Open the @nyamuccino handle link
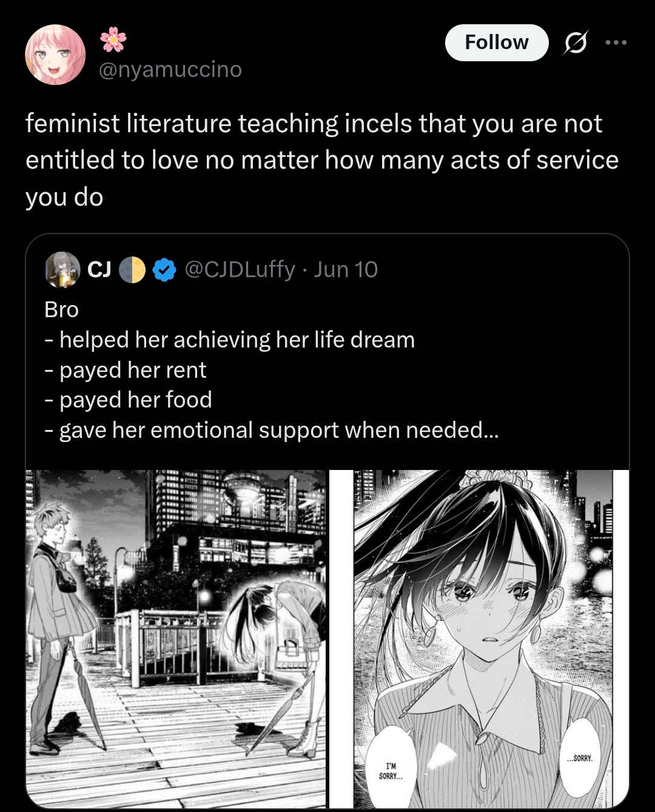655x812 pixels. (170, 70)
